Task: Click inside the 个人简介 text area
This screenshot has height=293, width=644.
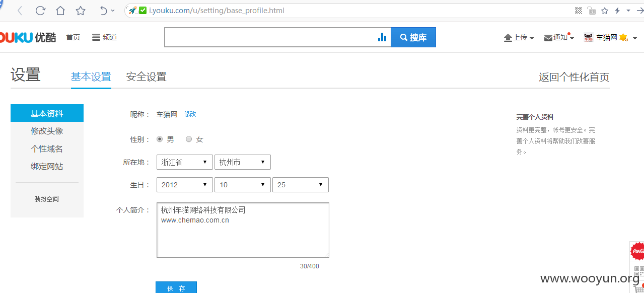Action: (243, 230)
